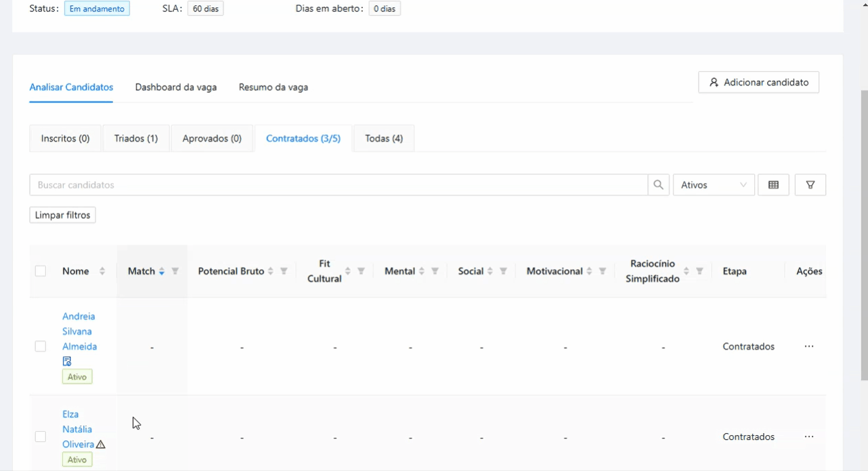Filter the Potencial Bruto column

[284, 271]
